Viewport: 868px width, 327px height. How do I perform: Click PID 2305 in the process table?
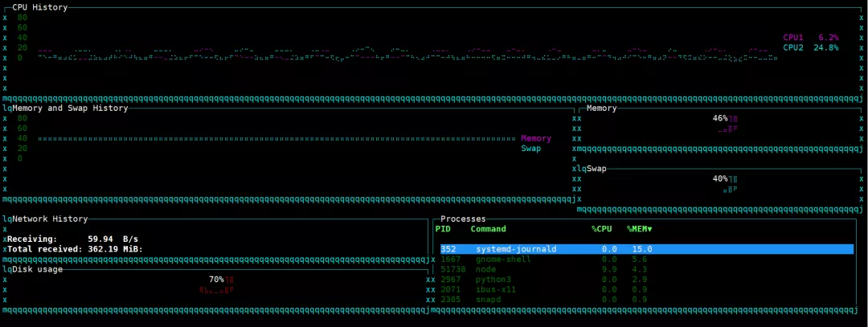coord(451,300)
